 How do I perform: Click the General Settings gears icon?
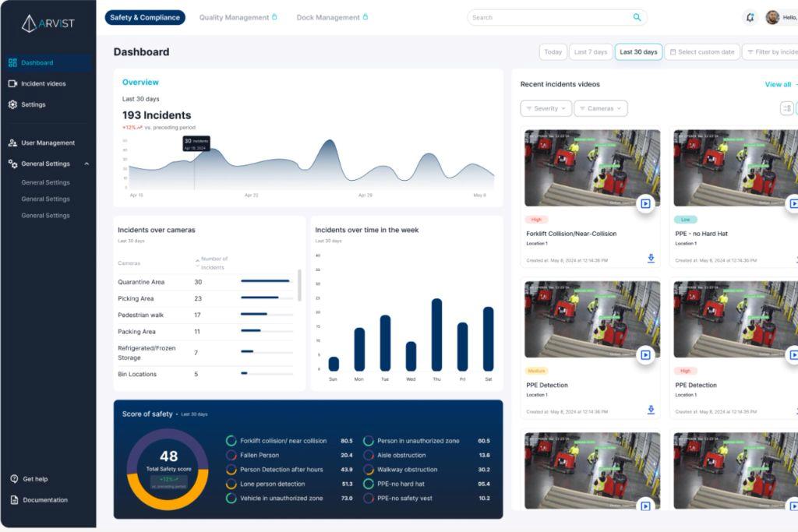click(x=12, y=164)
